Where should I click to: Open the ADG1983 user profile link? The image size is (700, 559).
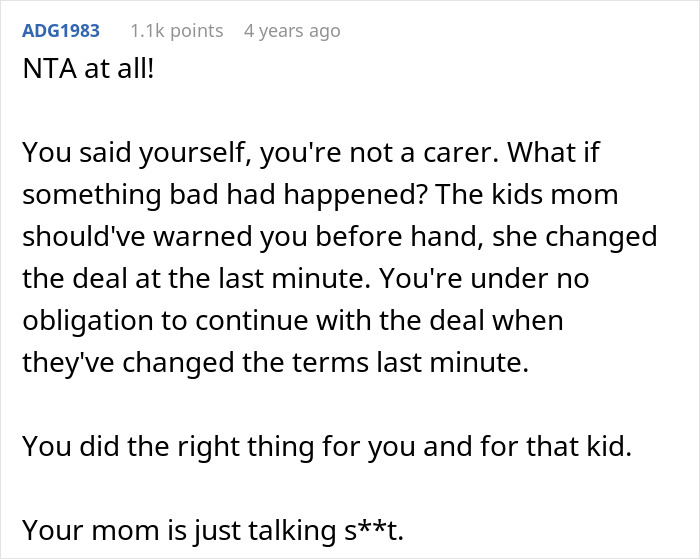pos(61,31)
